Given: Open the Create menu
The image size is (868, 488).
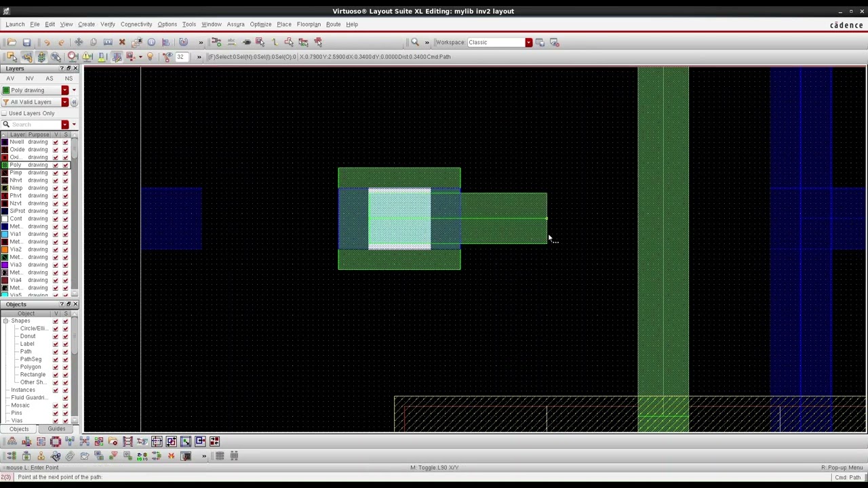Looking at the screenshot, I should pyautogui.click(x=86, y=24).
